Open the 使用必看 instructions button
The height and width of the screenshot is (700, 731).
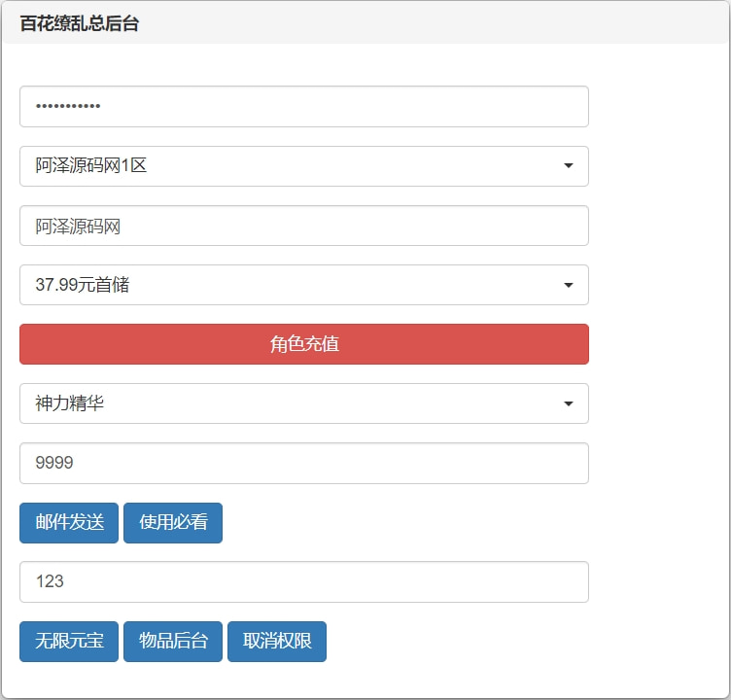click(173, 522)
